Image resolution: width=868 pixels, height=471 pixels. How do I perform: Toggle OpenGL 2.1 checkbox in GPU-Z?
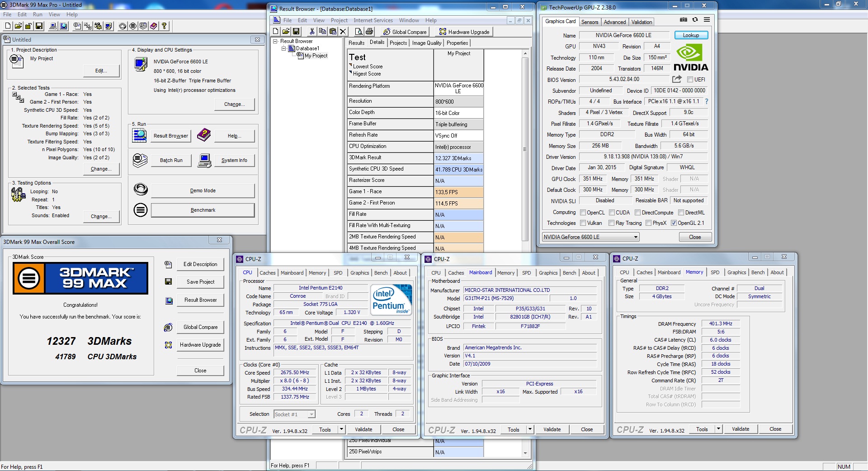(x=674, y=223)
